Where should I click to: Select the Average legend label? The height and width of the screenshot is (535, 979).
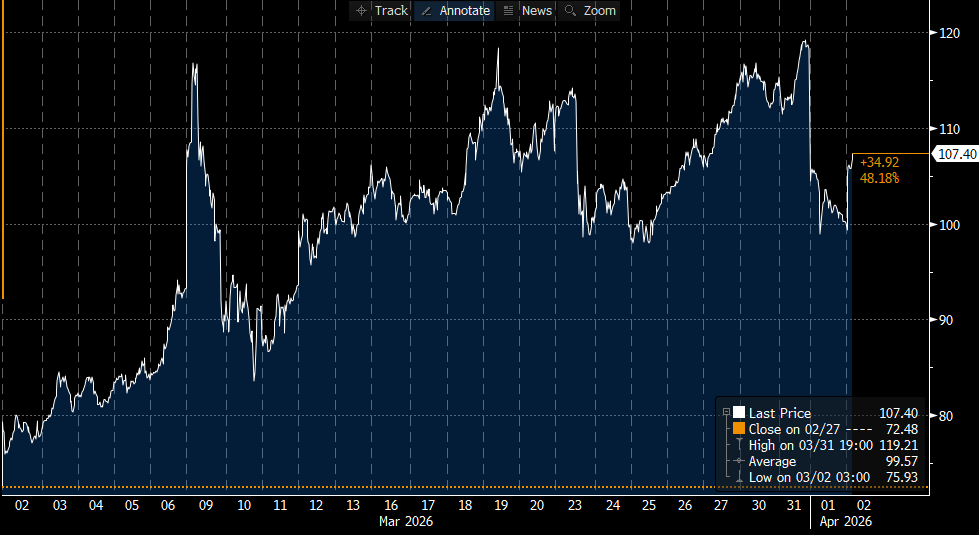tap(772, 462)
